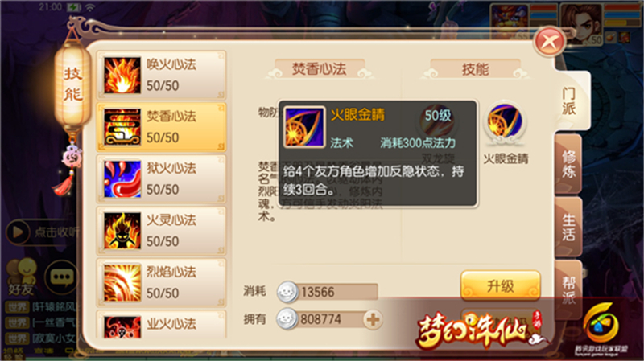Open the 生活 side tab
Screen dimensions: 644x361
[x=569, y=227]
